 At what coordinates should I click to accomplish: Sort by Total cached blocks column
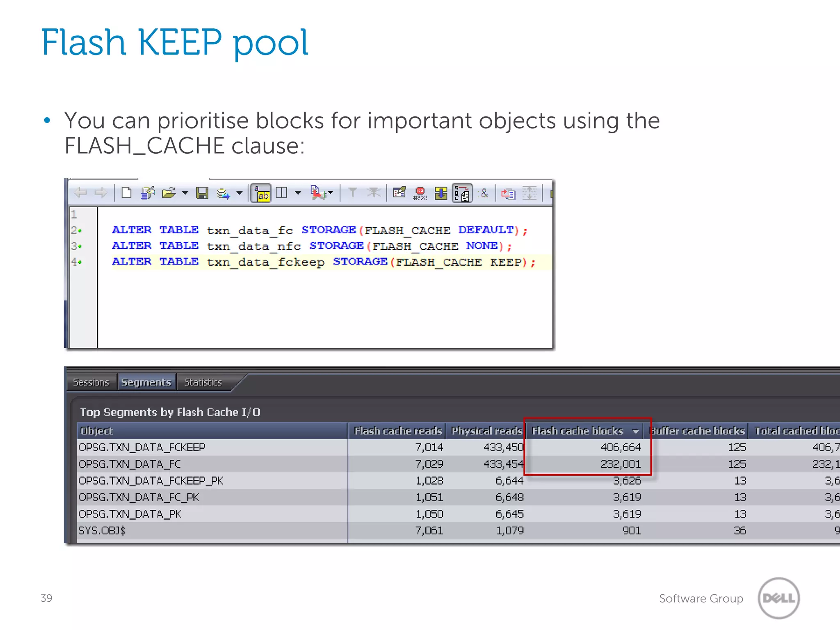(x=794, y=431)
